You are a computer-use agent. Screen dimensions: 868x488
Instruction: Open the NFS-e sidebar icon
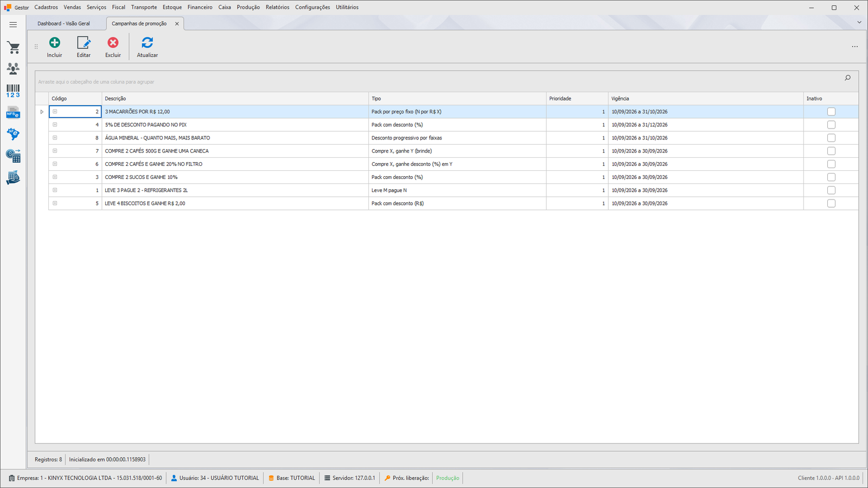(x=13, y=113)
